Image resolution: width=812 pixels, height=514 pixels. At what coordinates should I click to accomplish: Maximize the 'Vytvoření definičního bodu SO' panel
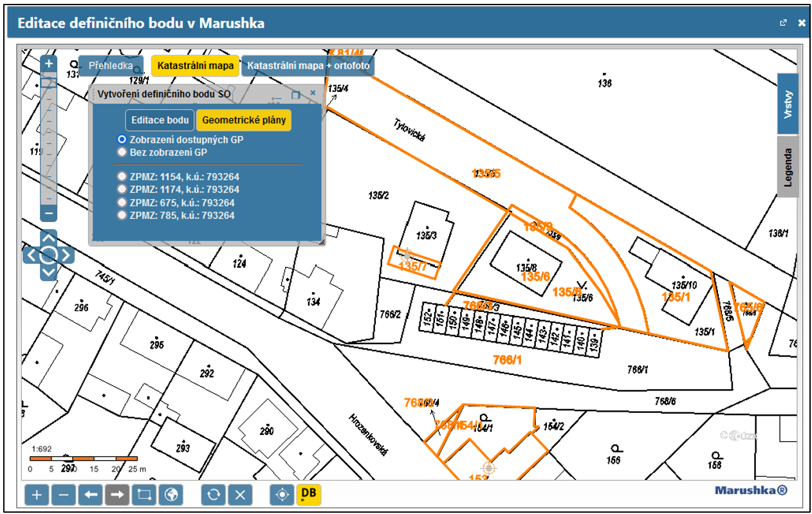[x=296, y=95]
